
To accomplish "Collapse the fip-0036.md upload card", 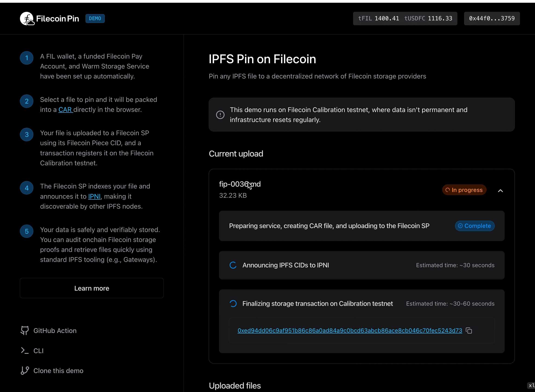I will pos(500,191).
